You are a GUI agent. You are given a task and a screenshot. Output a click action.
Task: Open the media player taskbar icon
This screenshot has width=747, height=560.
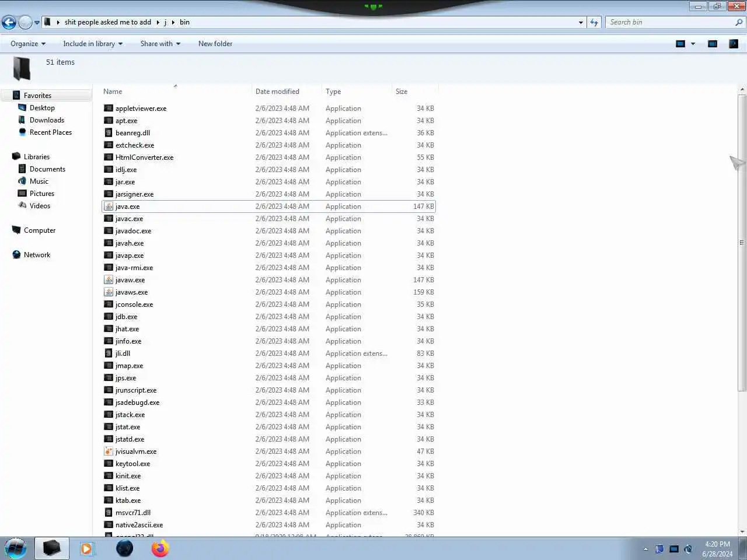[x=86, y=548]
